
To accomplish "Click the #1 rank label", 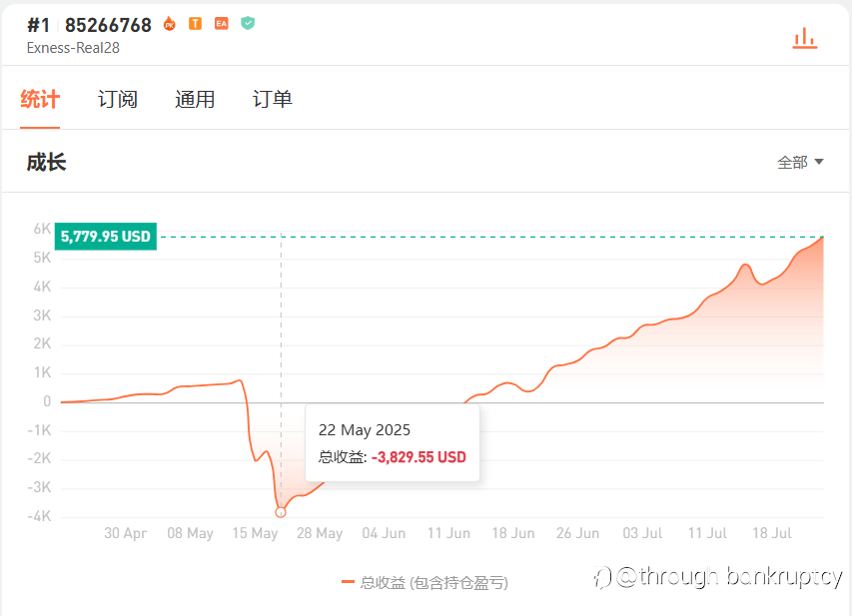I will pyautogui.click(x=38, y=25).
